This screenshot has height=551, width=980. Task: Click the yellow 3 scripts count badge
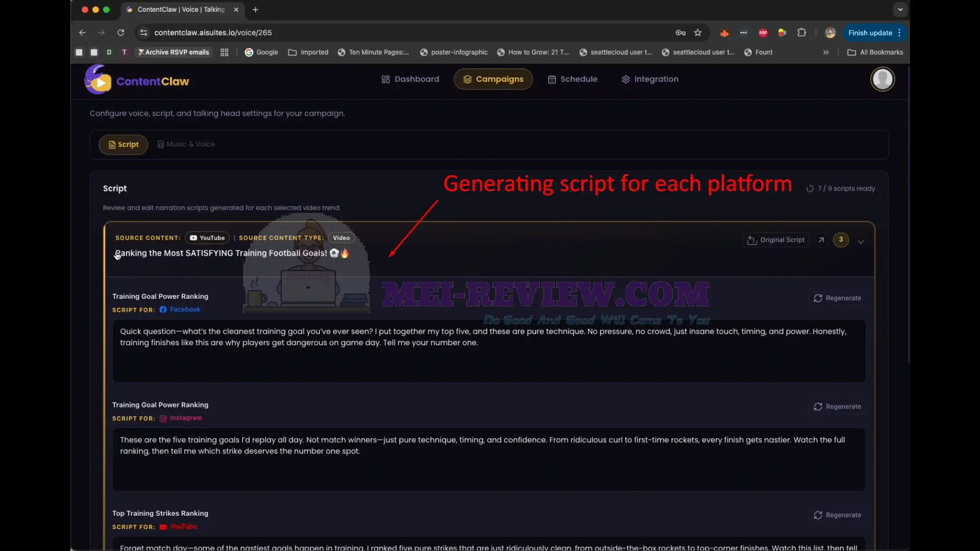tap(841, 239)
